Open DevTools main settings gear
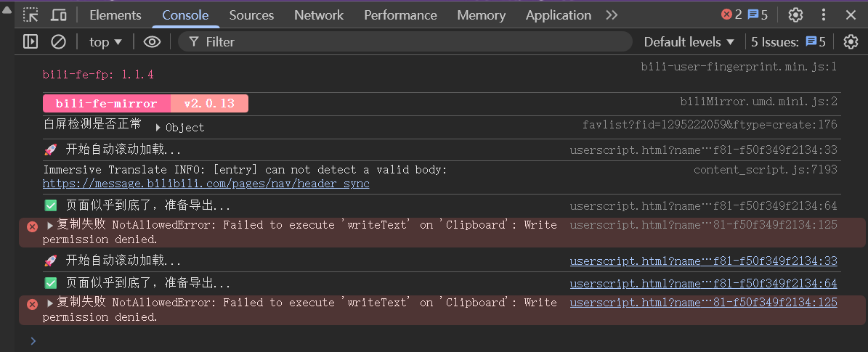This screenshot has height=352, width=868. [x=795, y=15]
